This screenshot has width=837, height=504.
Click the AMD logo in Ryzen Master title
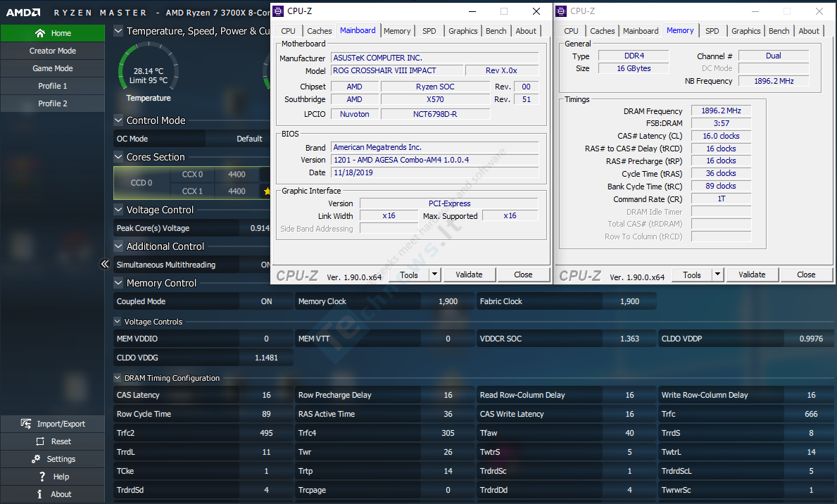(x=23, y=12)
